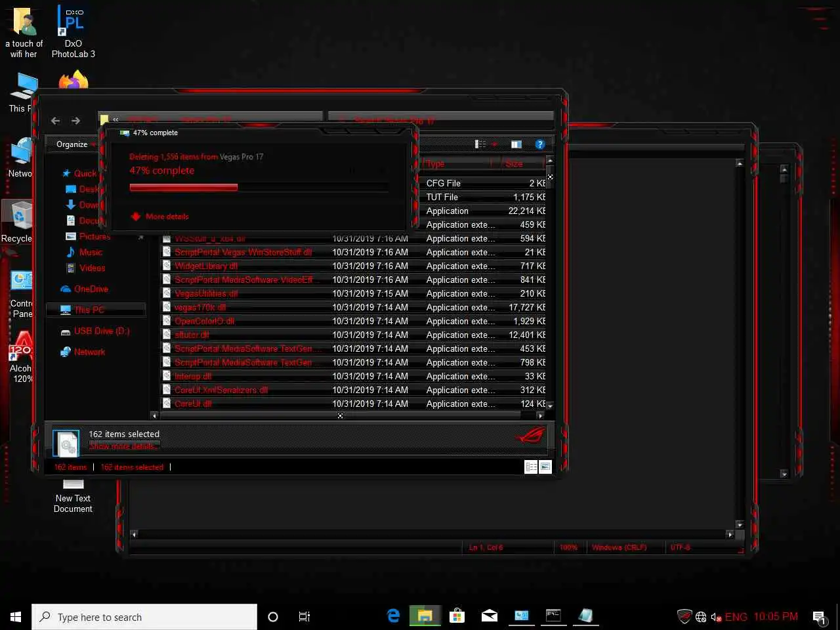Toggle the preview pane icon in toolbar
The width and height of the screenshot is (840, 630).
[x=516, y=144]
